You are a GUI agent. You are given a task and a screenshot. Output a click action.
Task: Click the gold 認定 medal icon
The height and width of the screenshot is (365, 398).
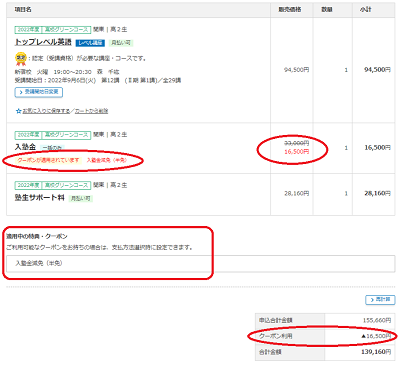pos(21,59)
